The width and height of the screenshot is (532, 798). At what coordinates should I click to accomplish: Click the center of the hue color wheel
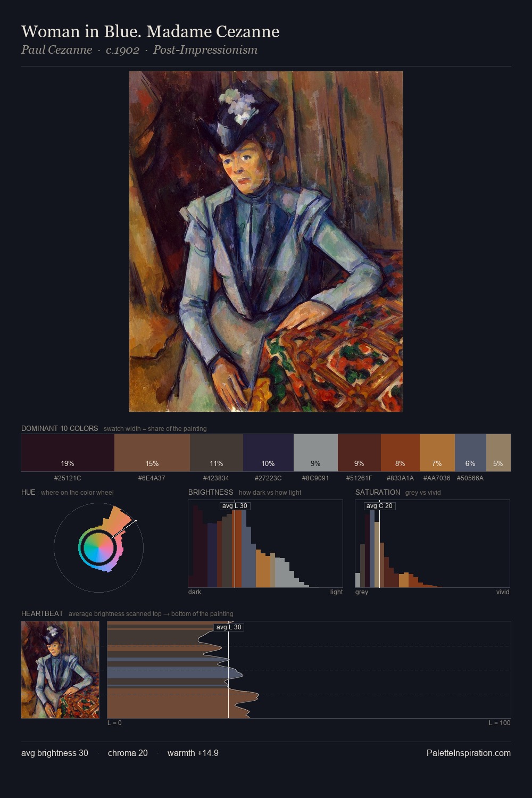pyautogui.click(x=98, y=547)
